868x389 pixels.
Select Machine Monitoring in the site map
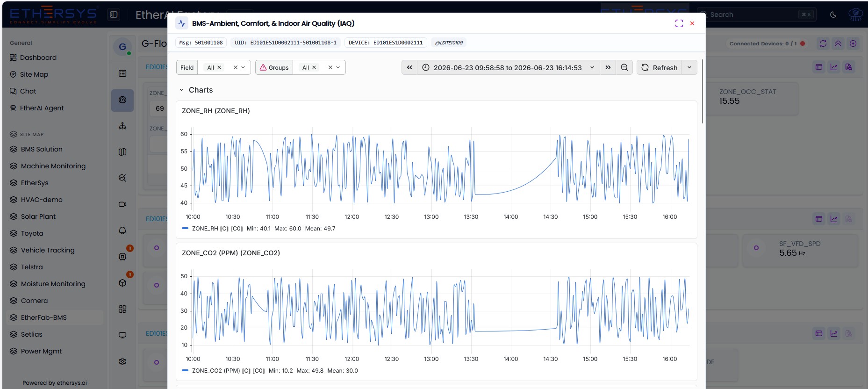click(53, 166)
